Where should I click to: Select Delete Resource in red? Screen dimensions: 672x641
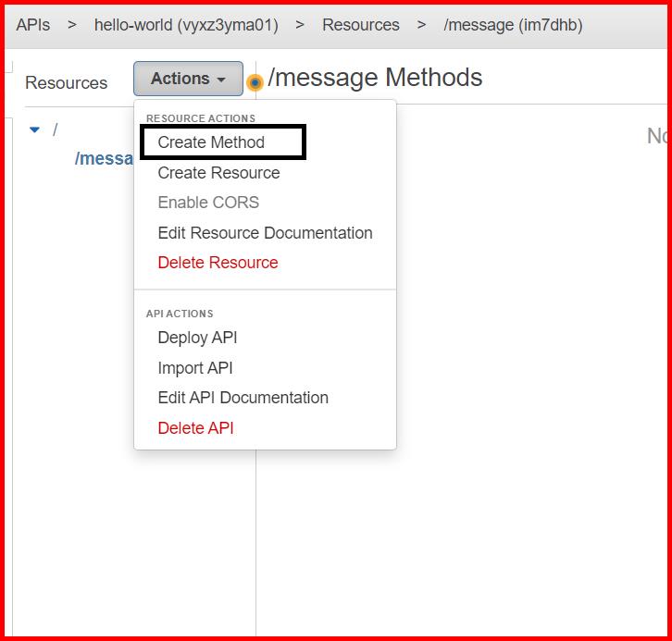(218, 263)
